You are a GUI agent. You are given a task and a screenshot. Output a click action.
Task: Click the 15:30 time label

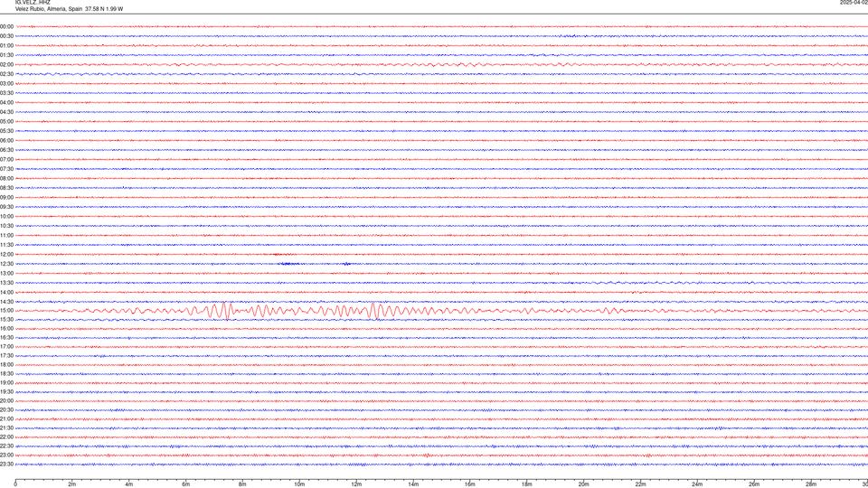(6, 320)
